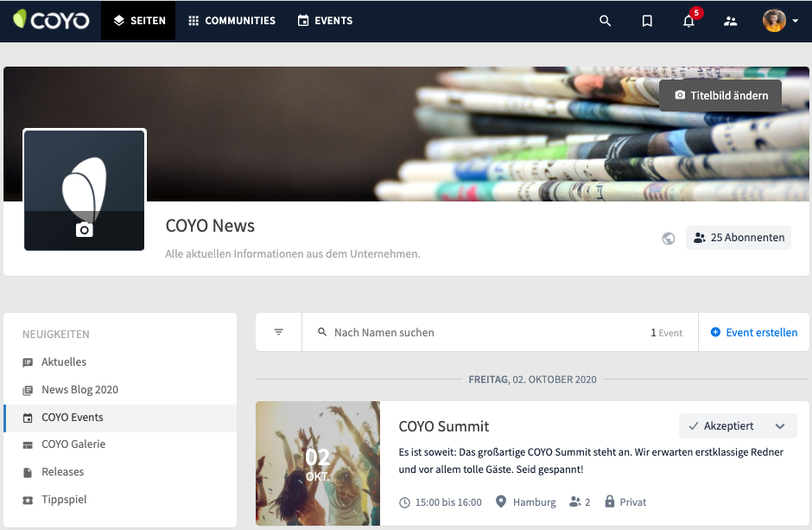812x530 pixels.
Task: Select COYO Events in the sidebar
Action: click(120, 418)
